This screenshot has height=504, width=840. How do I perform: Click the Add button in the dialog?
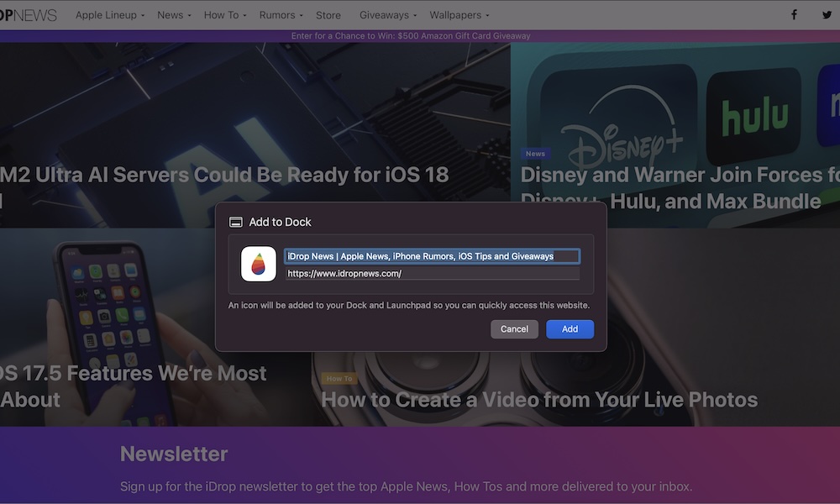570,329
